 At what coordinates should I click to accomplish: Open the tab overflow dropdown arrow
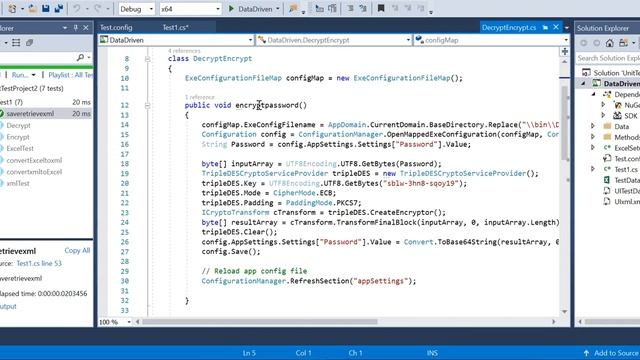pyautogui.click(x=567, y=28)
